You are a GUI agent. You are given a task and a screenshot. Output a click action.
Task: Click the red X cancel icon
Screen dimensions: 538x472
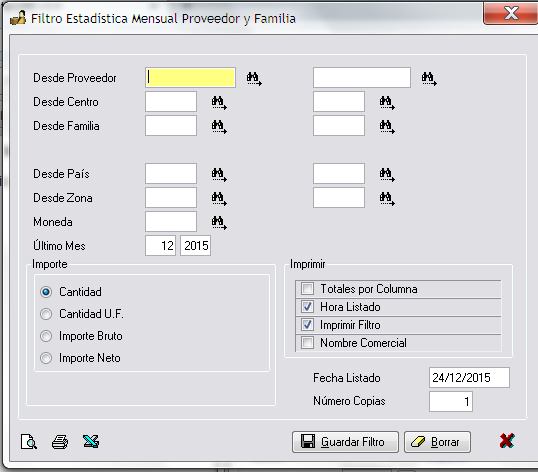507,441
